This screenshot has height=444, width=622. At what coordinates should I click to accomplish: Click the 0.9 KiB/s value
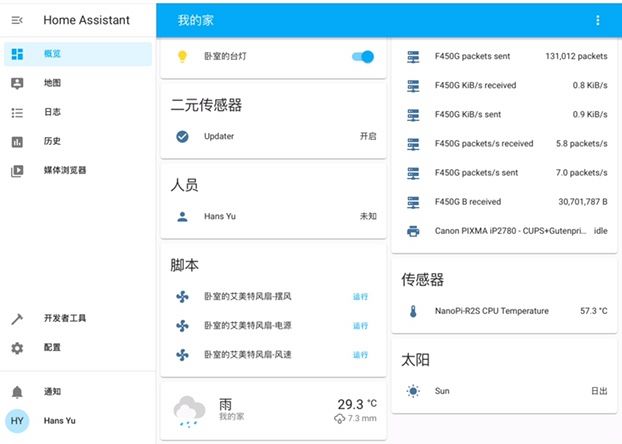pos(590,114)
